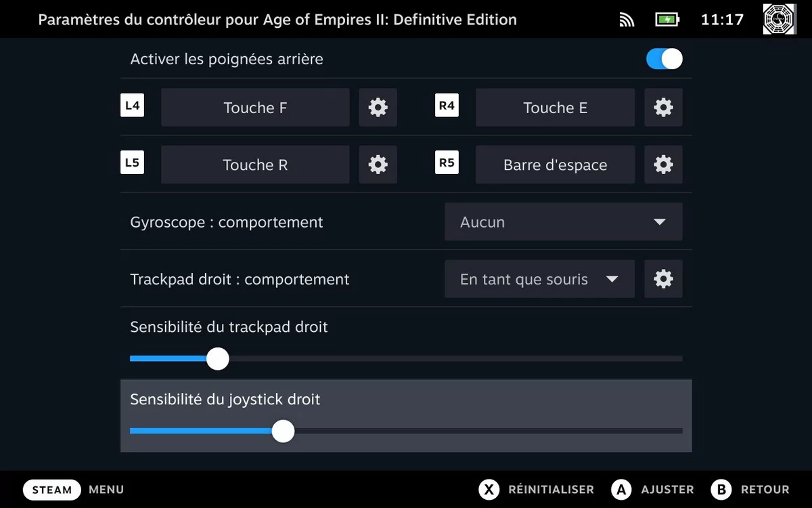Change the Touche E binding
Image resolution: width=812 pixels, height=508 pixels.
pos(555,107)
